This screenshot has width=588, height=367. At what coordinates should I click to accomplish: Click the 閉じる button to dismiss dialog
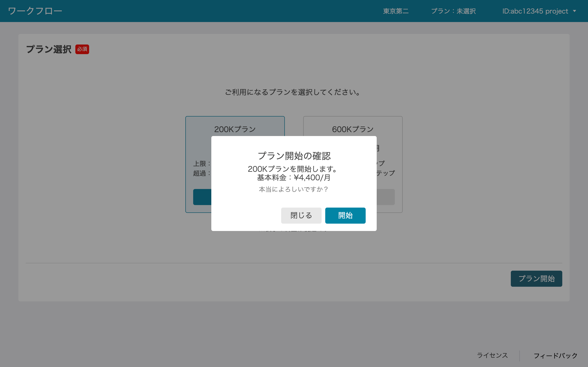301,216
